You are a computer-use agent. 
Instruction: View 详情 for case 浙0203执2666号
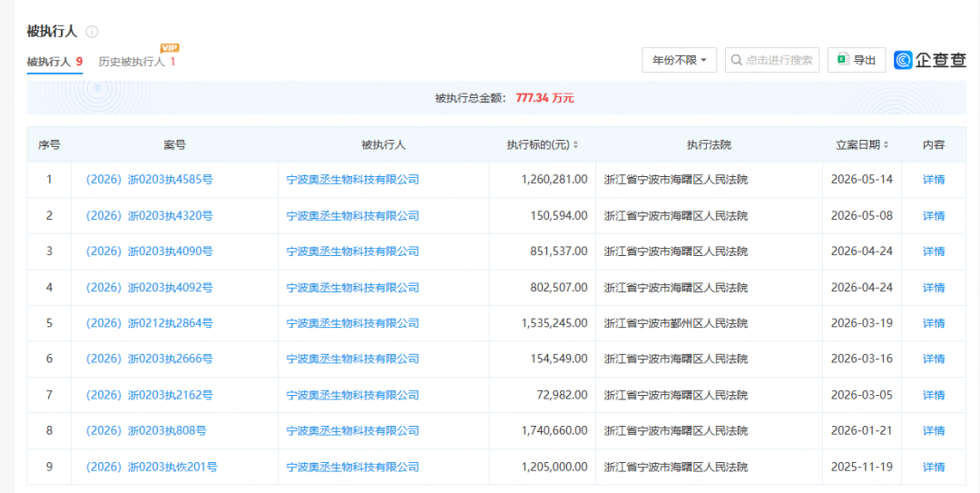[934, 360]
